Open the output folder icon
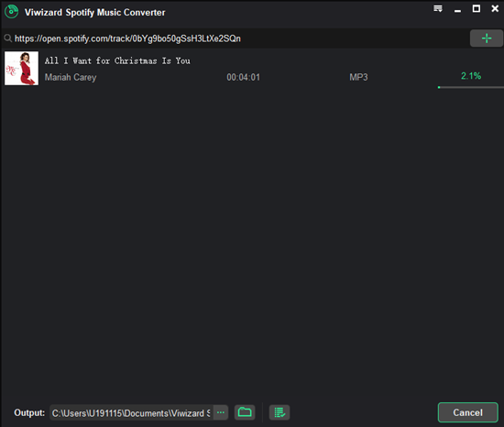Image resolution: width=504 pixels, height=427 pixels. pos(245,412)
